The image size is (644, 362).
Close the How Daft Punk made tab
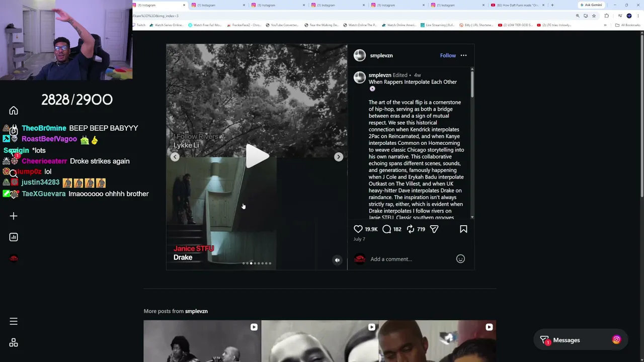click(x=543, y=5)
